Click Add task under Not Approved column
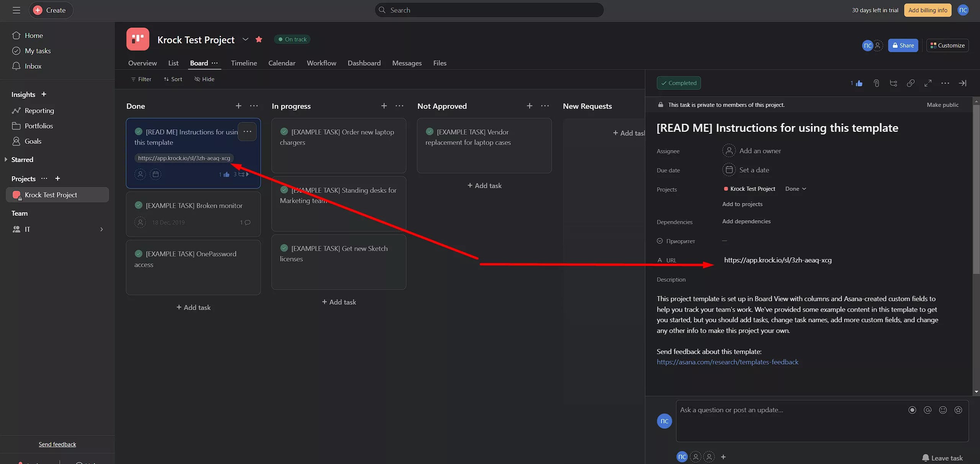The image size is (980, 464). (484, 186)
